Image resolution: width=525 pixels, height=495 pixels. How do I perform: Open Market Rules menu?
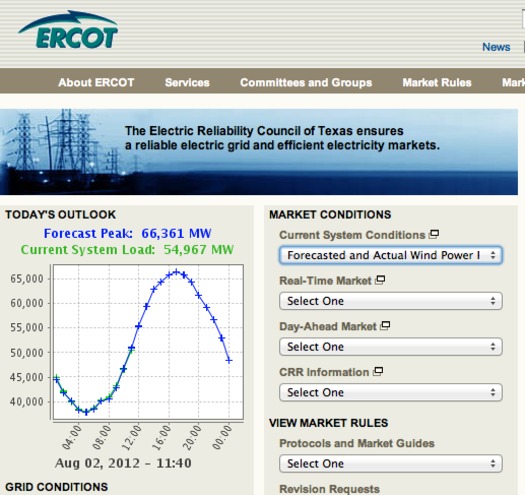coord(437,82)
